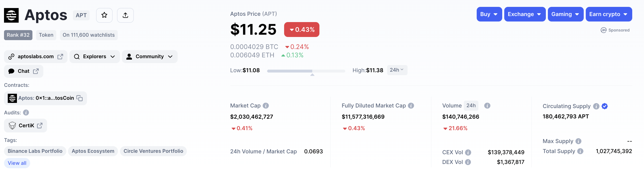Click View all tags
Screen dimensions: 644x176
[x=17, y=163]
